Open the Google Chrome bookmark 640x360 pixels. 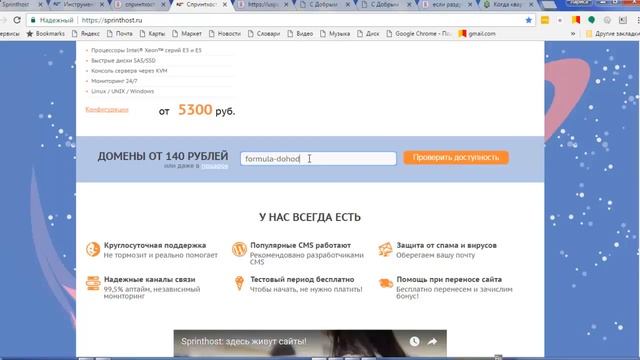click(418, 34)
